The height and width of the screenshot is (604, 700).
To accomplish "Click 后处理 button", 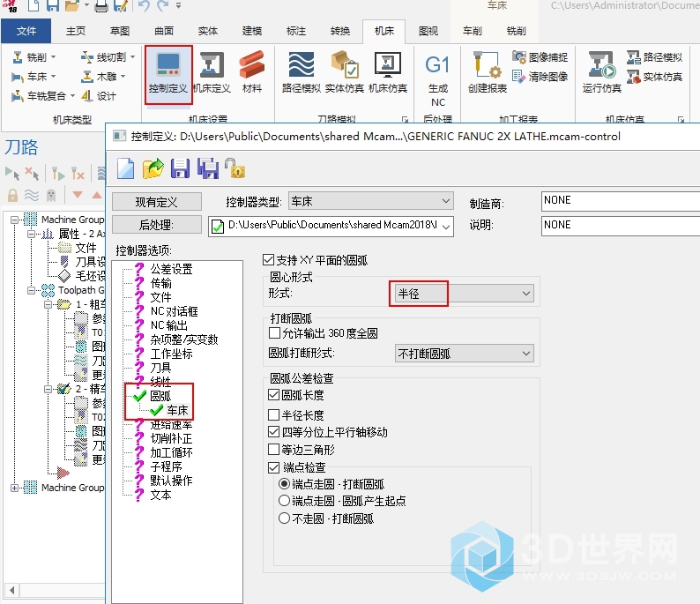I will [157, 225].
